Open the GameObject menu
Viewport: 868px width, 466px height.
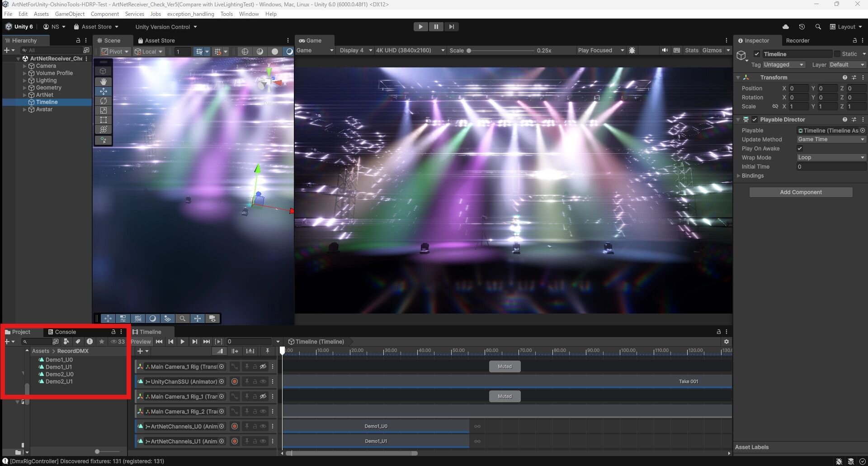coord(70,14)
